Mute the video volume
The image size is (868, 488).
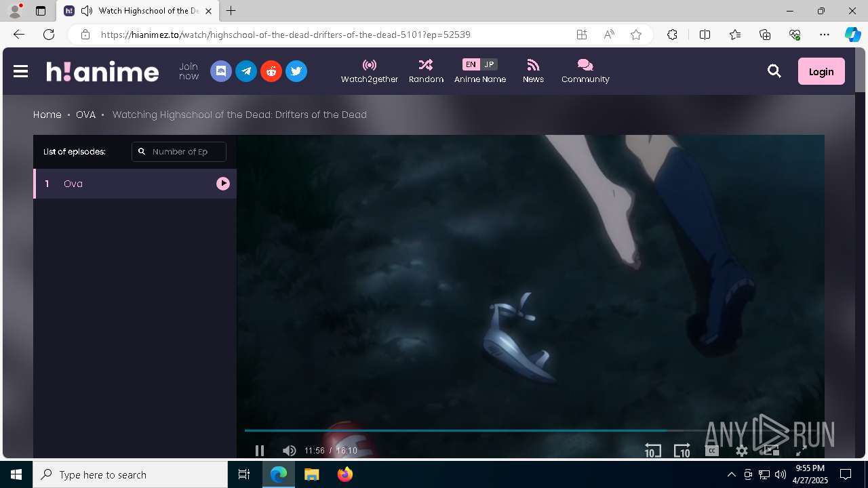290,451
